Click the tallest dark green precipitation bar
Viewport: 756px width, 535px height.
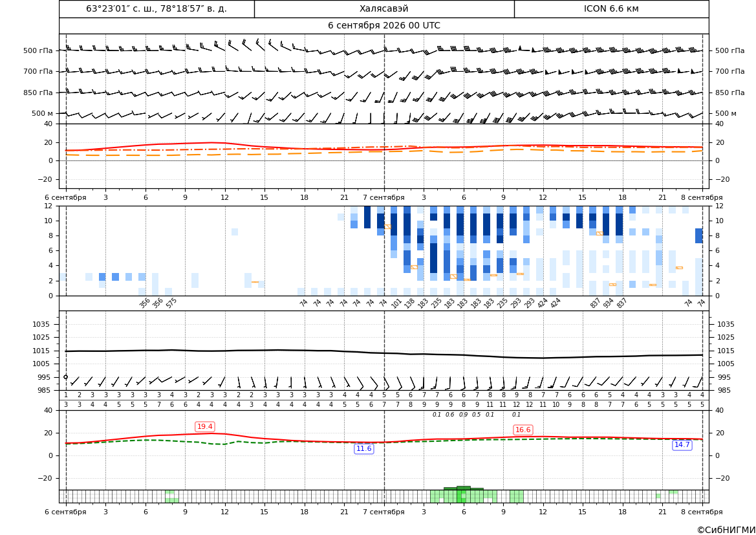tap(464, 488)
